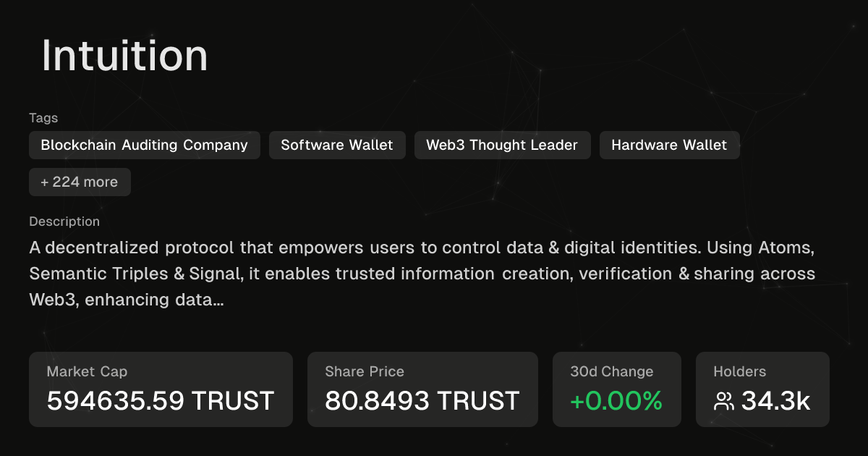The image size is (868, 456).
Task: Click the Share Price label
Action: point(365,371)
